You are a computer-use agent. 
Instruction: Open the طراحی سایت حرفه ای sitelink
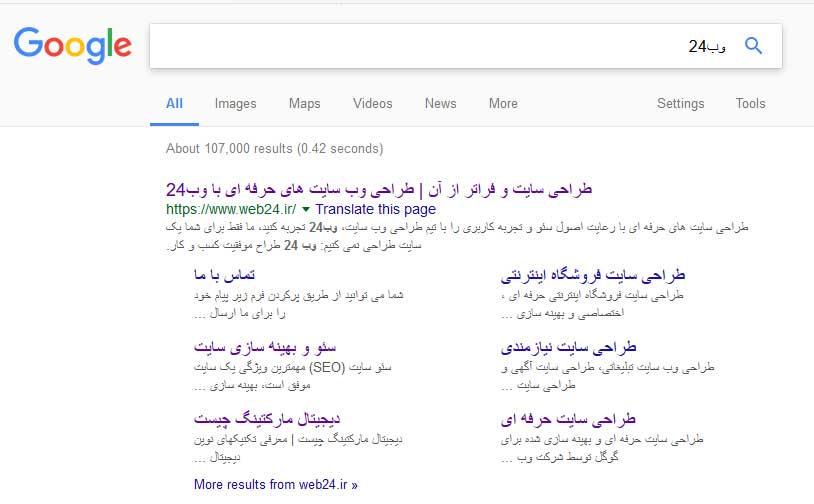tap(568, 418)
